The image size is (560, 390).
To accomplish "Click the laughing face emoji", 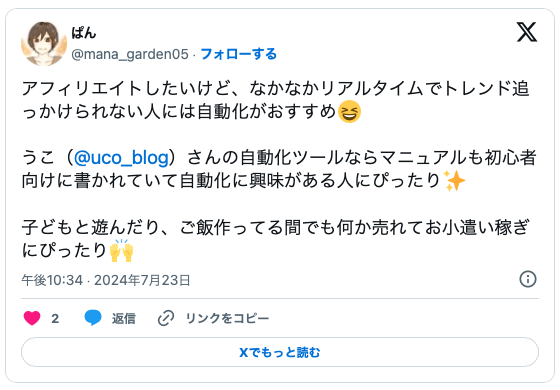I will click(x=349, y=111).
